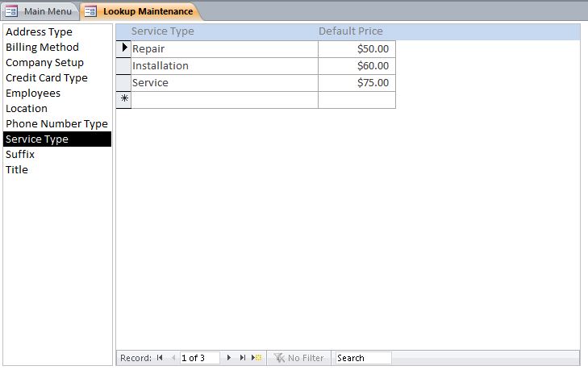Open Company Setup in lookup list

click(x=57, y=63)
